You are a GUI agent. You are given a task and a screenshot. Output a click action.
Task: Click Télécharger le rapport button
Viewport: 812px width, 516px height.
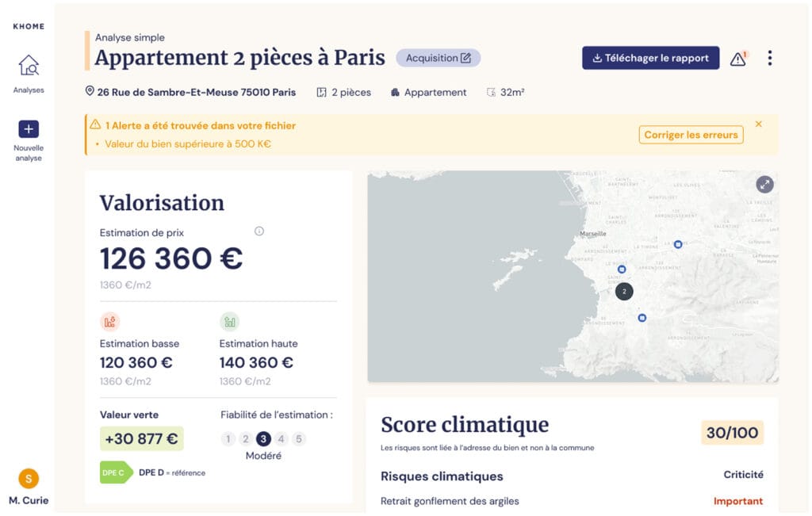pyautogui.click(x=650, y=58)
